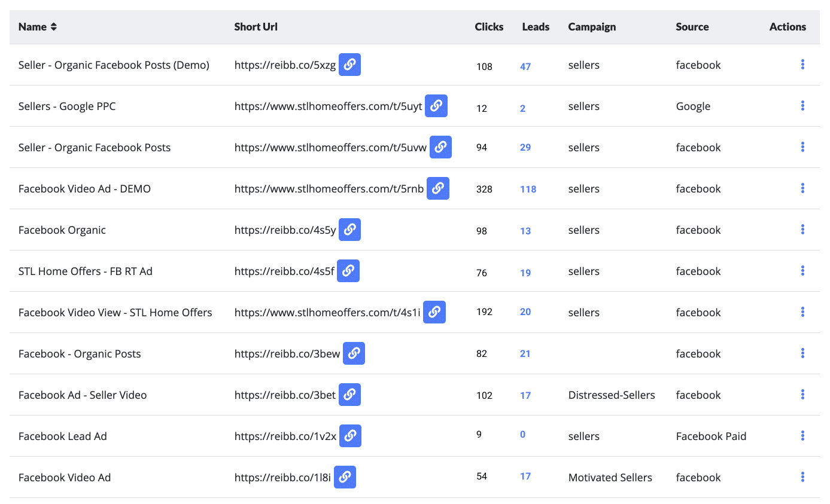The image size is (830, 504).
Task: Open the 19 leads link
Action: (x=525, y=273)
